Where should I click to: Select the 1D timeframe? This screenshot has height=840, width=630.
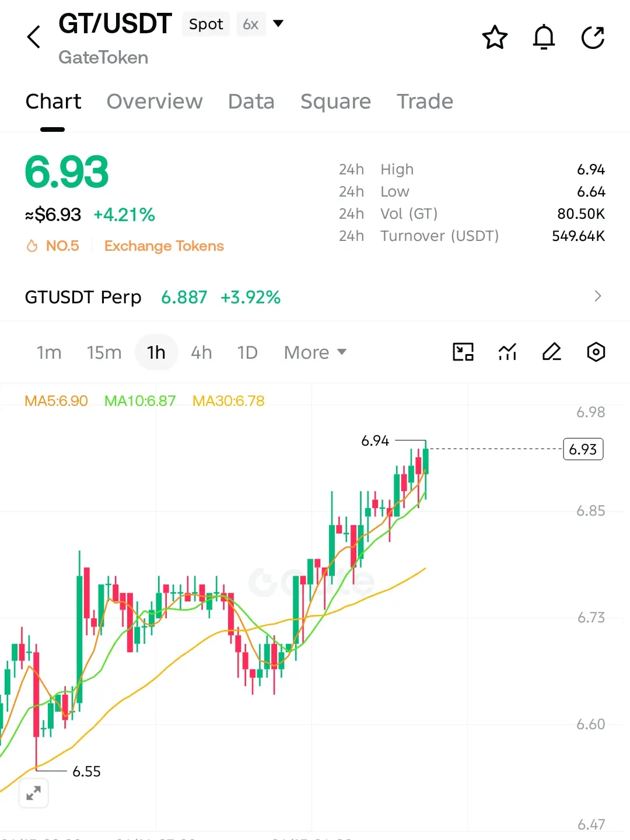[247, 352]
